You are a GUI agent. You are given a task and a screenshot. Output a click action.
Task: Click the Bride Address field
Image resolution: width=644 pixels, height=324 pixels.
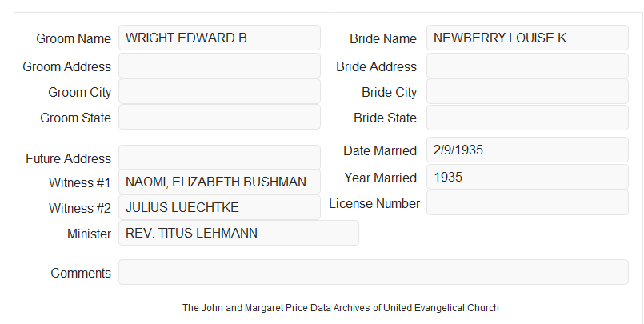[x=527, y=66]
